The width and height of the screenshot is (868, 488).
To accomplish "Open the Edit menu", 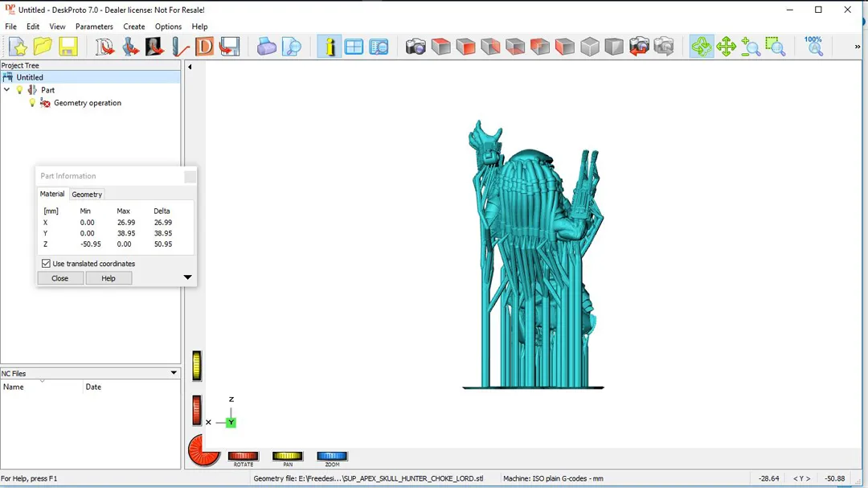I will point(33,27).
